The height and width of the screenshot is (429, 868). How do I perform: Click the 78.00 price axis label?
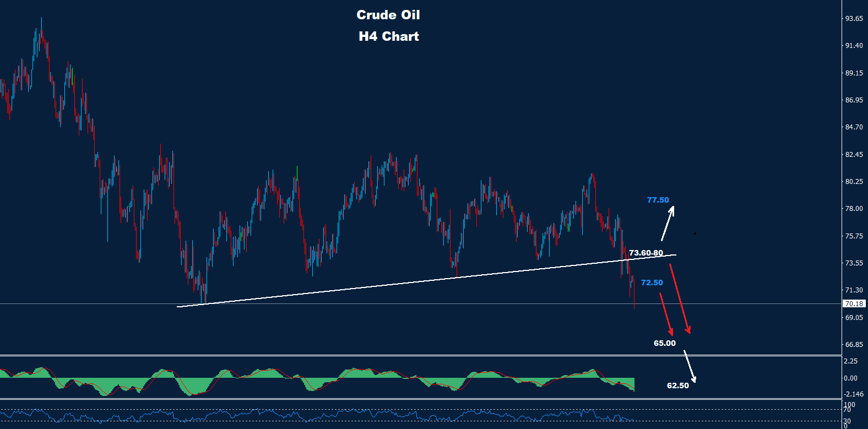point(854,209)
